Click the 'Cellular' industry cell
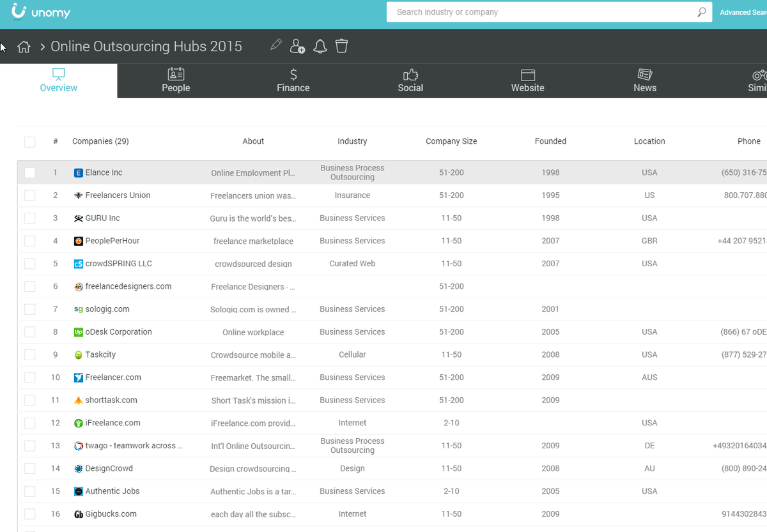767x532 pixels. [x=352, y=354]
